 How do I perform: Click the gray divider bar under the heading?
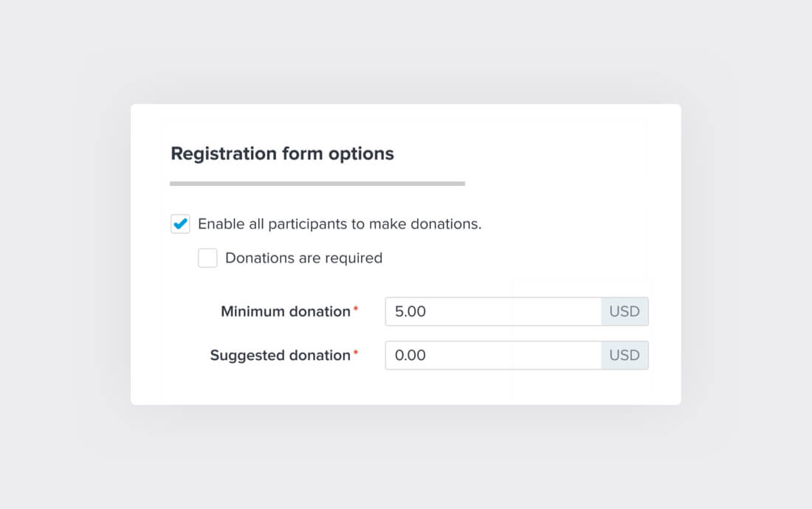[317, 183]
